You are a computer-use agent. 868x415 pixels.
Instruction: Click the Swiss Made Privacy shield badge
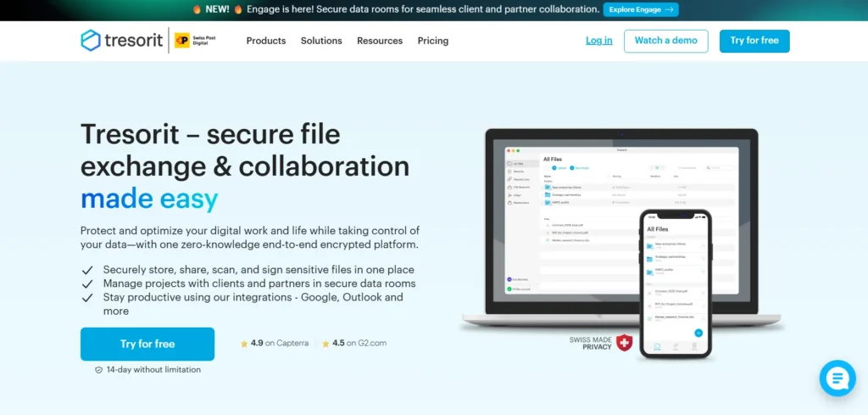[x=625, y=343]
